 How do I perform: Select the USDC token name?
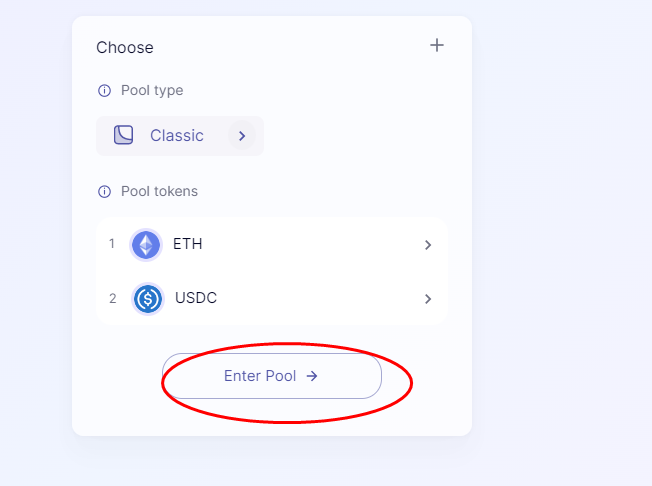point(196,298)
